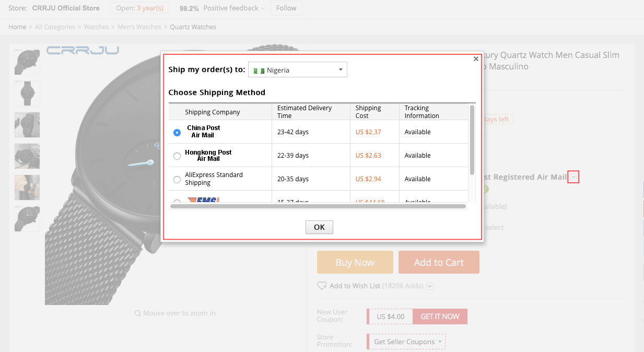The height and width of the screenshot is (352, 644).
Task: Expand the Registered Air Mail shipping arrow
Action: (x=573, y=178)
